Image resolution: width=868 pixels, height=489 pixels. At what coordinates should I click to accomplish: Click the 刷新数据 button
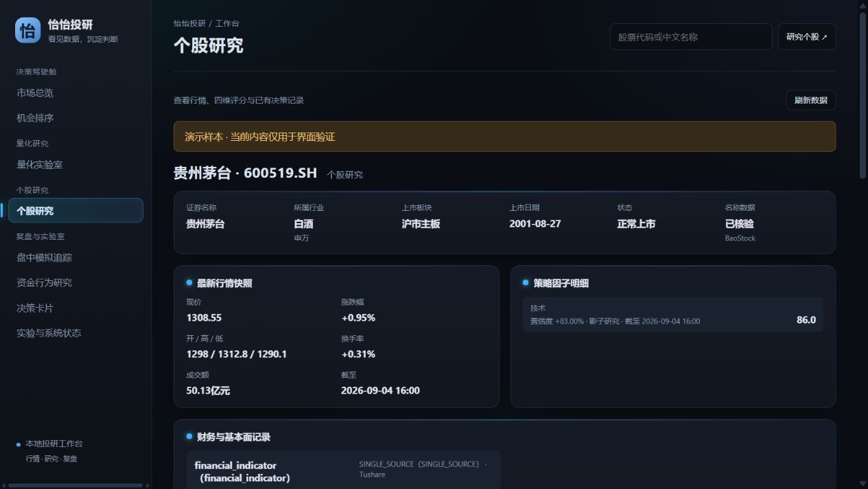(810, 100)
